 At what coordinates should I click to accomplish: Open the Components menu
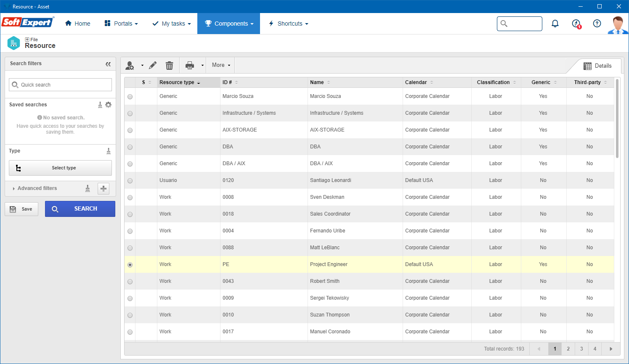[229, 24]
